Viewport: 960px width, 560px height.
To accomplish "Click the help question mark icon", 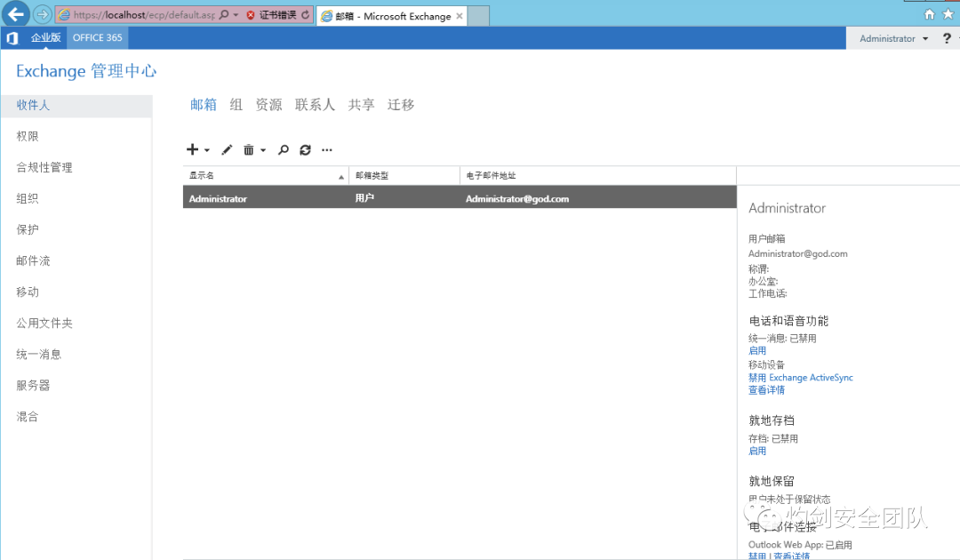I will click(947, 38).
